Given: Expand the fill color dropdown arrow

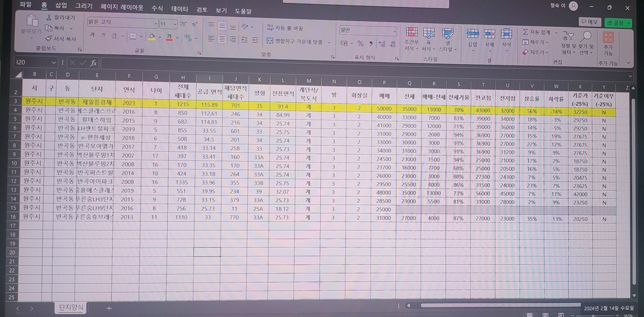Looking at the screenshot, I should click(x=159, y=37).
